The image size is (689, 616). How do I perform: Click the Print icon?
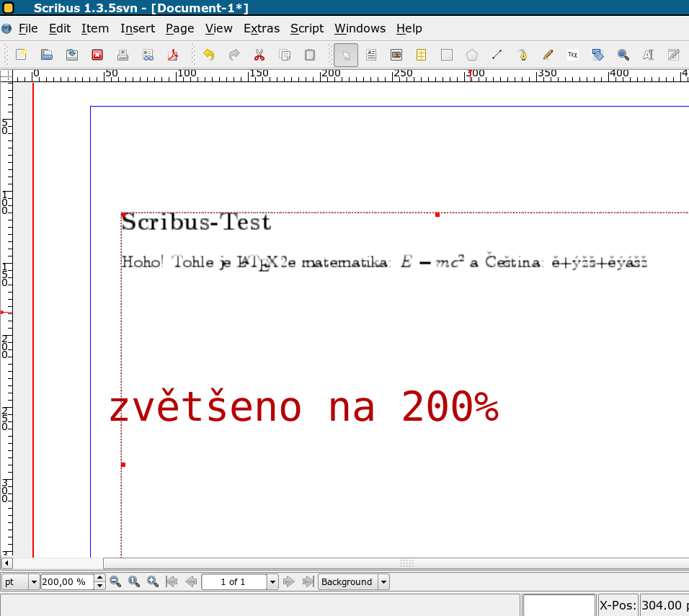click(x=123, y=55)
